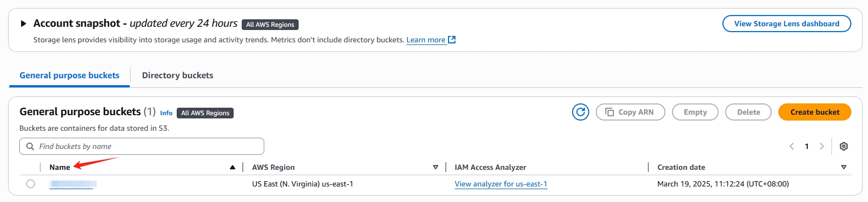Go to next page chevron

click(821, 146)
